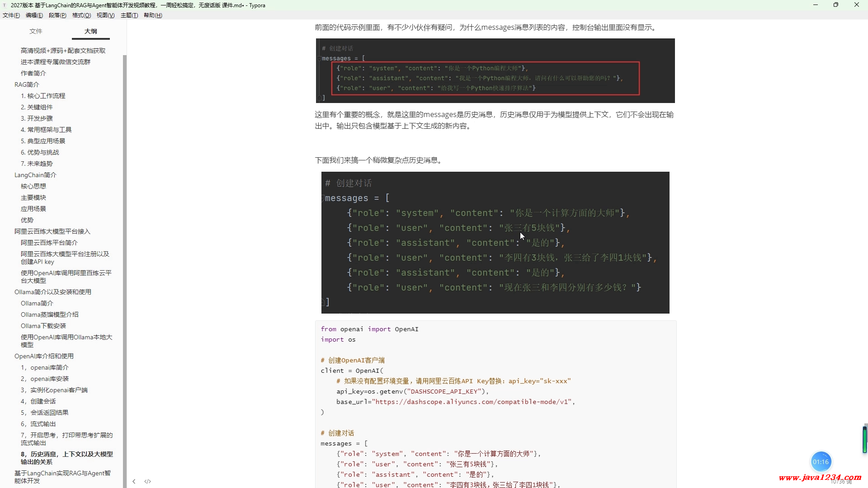
Task: Open the 格式(O) menu
Action: [x=81, y=15]
